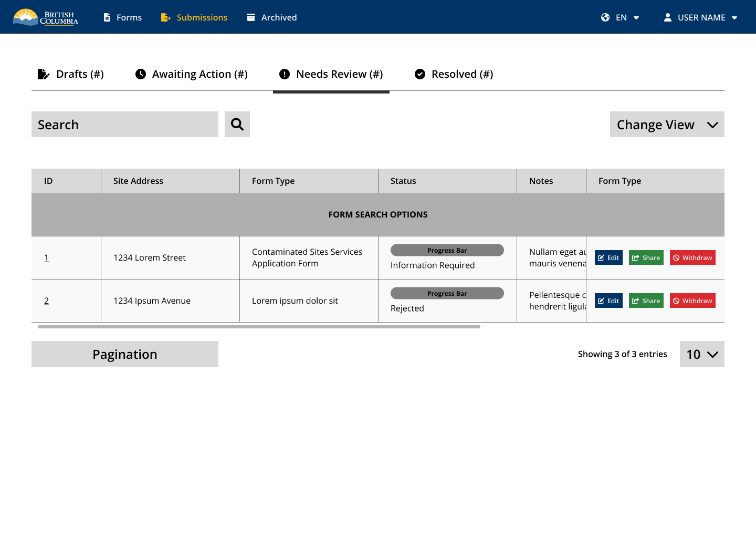The height and width of the screenshot is (538, 756).
Task: Click the progress bar for Rejected submission
Action: point(447,293)
